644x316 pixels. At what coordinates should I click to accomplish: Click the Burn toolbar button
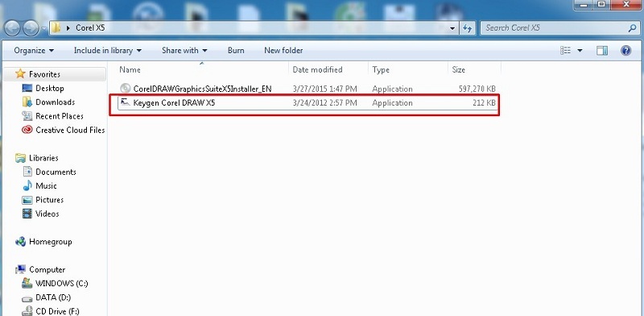point(236,50)
